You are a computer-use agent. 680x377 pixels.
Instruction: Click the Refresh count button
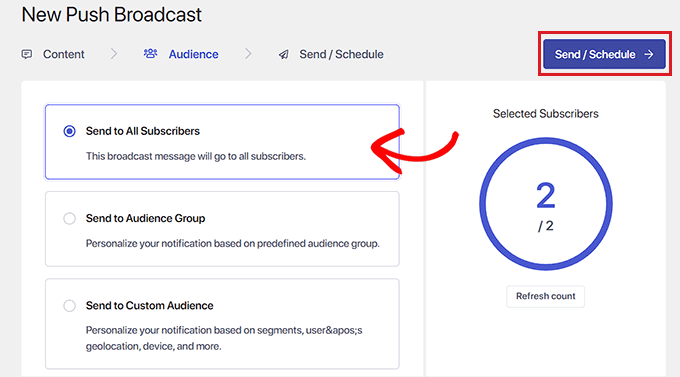tap(546, 296)
